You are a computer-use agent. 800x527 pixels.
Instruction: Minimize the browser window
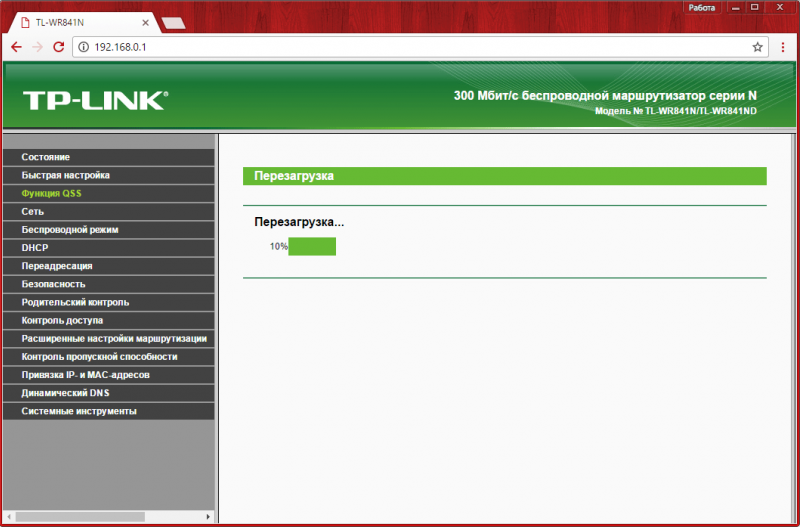(x=735, y=8)
